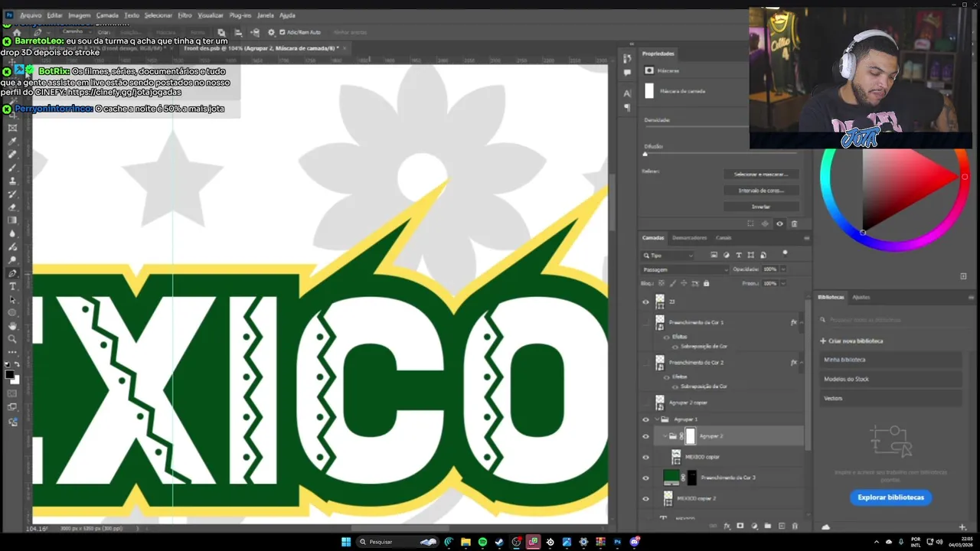Viewport: 980px width, 551px height.
Task: Open the Camada menu
Action: coord(107,15)
